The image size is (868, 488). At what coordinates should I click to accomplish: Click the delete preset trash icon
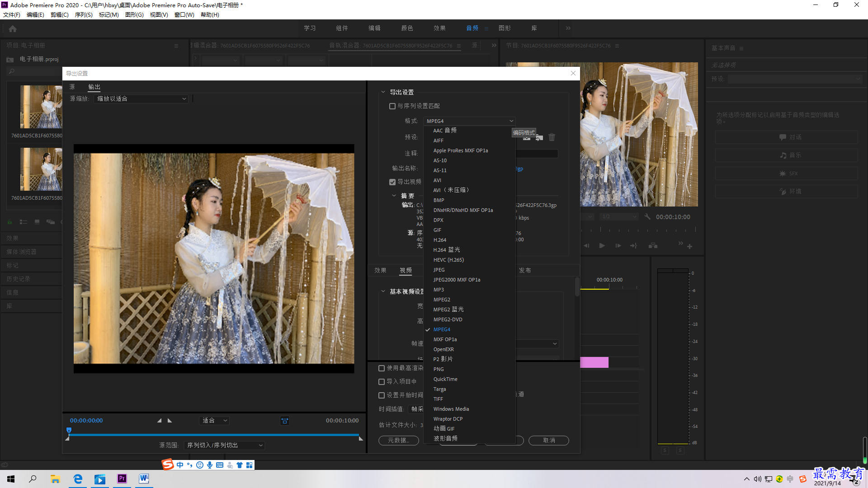552,137
